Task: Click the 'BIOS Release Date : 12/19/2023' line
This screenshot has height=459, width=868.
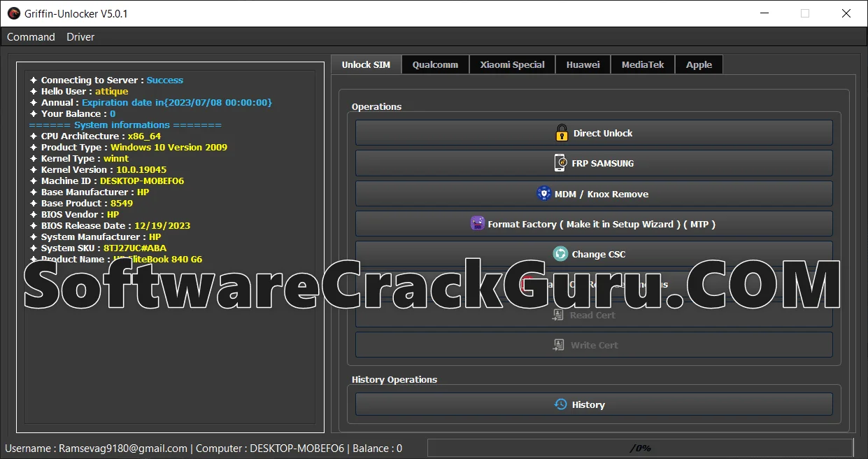Action: (110, 226)
